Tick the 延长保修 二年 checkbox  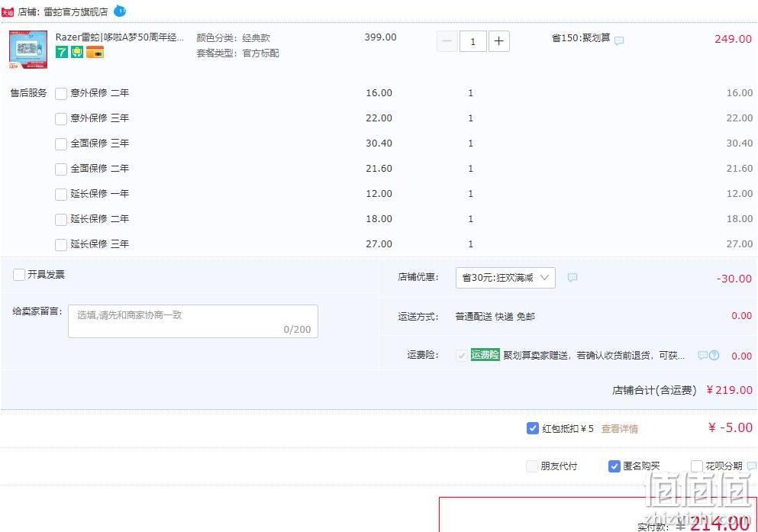point(61,219)
